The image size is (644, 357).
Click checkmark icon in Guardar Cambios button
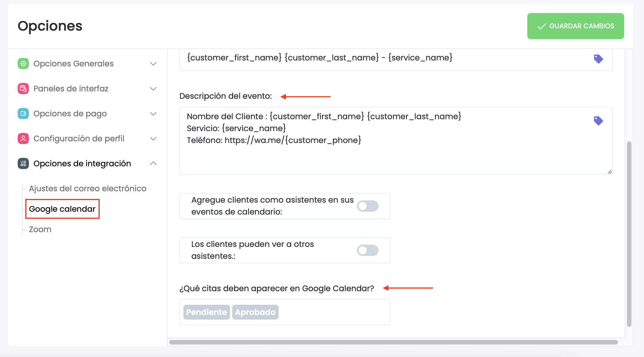click(541, 26)
